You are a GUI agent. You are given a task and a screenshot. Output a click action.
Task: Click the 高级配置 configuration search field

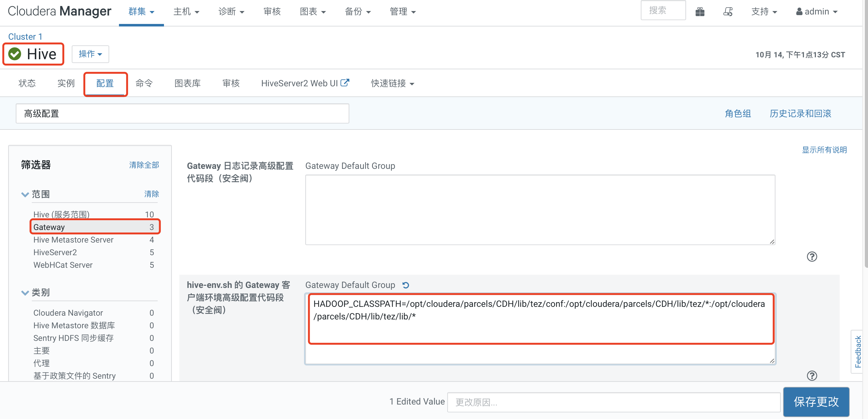click(182, 113)
